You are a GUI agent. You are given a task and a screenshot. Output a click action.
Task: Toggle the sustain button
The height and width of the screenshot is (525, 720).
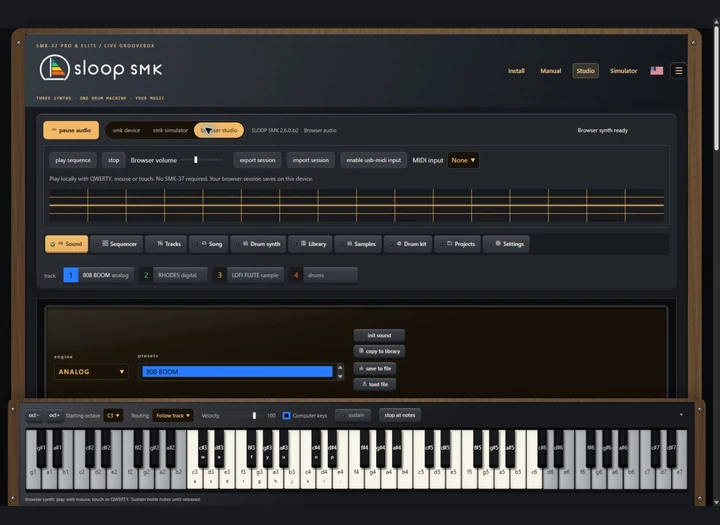coord(353,415)
